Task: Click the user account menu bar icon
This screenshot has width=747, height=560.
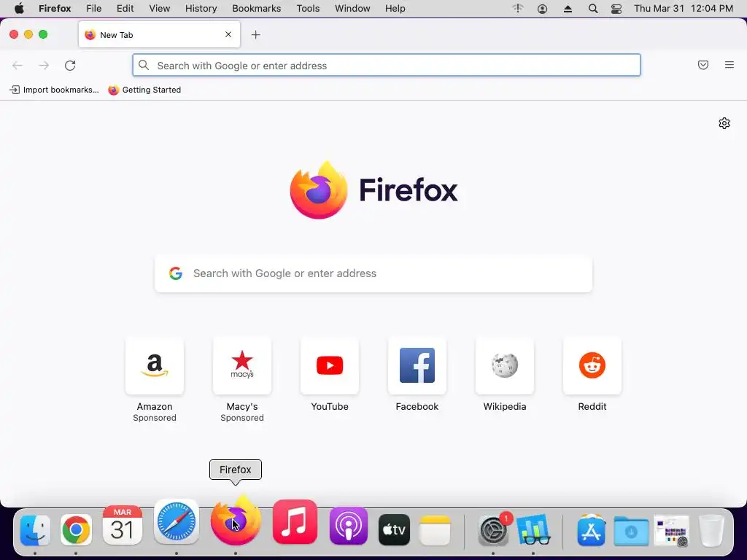Action: tap(542, 9)
